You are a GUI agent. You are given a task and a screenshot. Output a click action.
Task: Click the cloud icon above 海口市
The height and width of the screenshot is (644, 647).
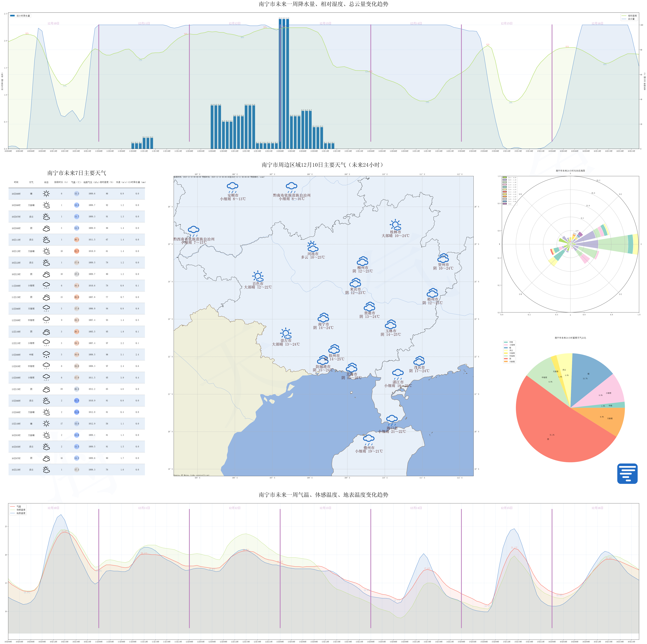tap(392, 419)
